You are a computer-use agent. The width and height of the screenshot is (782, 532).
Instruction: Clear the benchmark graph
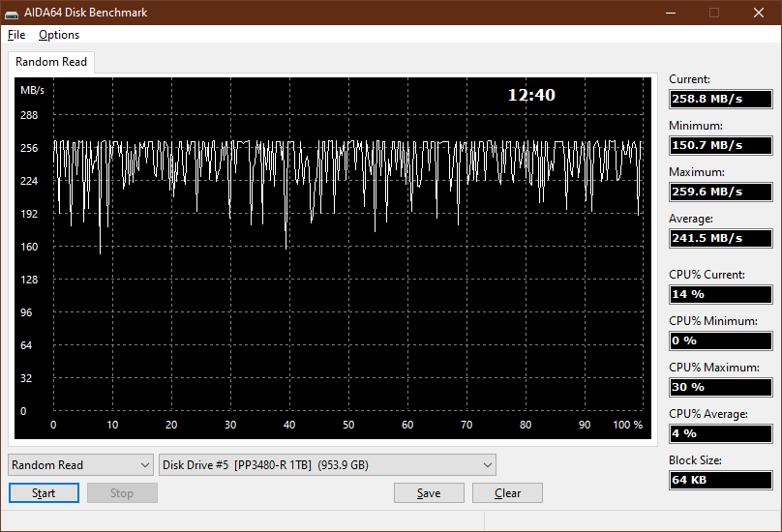click(507, 493)
